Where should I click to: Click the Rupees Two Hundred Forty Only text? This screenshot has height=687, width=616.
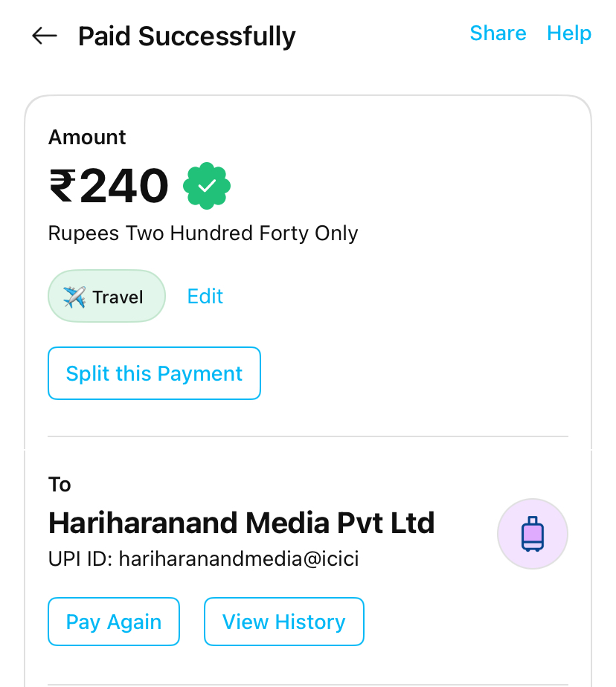point(203,233)
